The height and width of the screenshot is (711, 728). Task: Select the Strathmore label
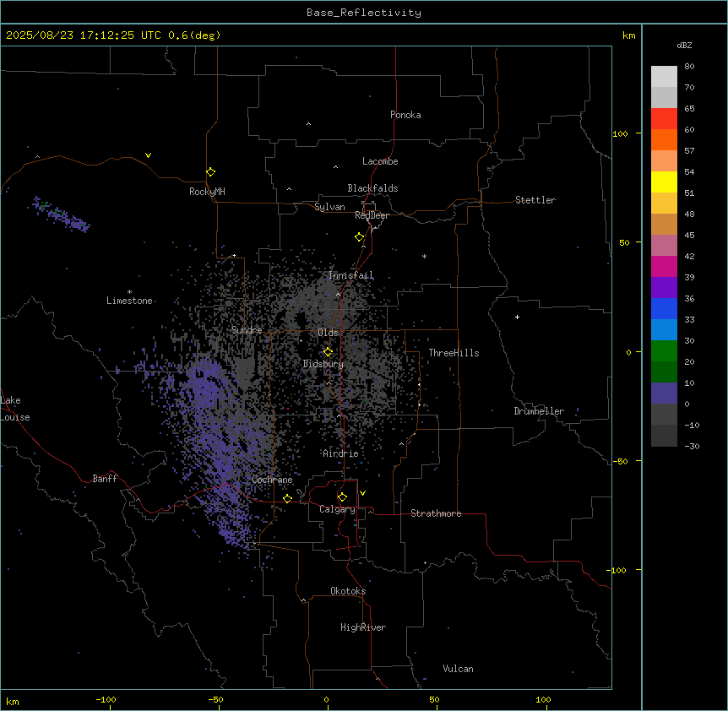(x=436, y=513)
